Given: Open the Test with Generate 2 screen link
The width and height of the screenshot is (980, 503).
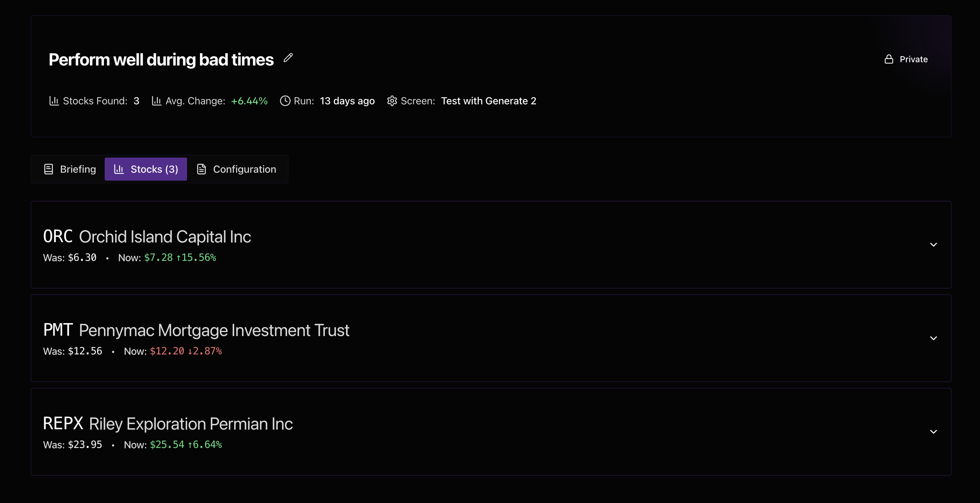Looking at the screenshot, I should pos(489,101).
